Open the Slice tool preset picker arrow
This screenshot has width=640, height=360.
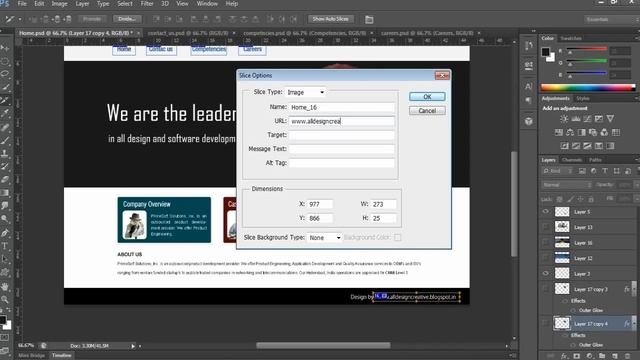click(20, 19)
